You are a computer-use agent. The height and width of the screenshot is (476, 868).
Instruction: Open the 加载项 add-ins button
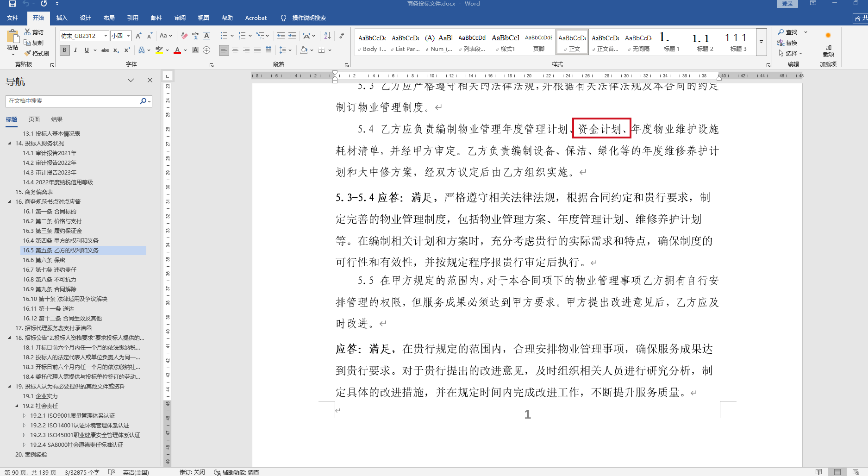pos(828,44)
